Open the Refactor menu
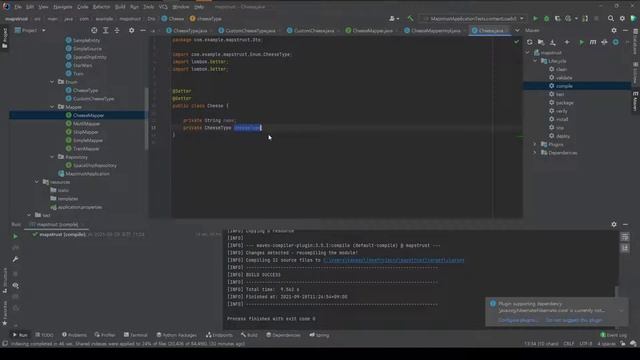 [101, 7]
